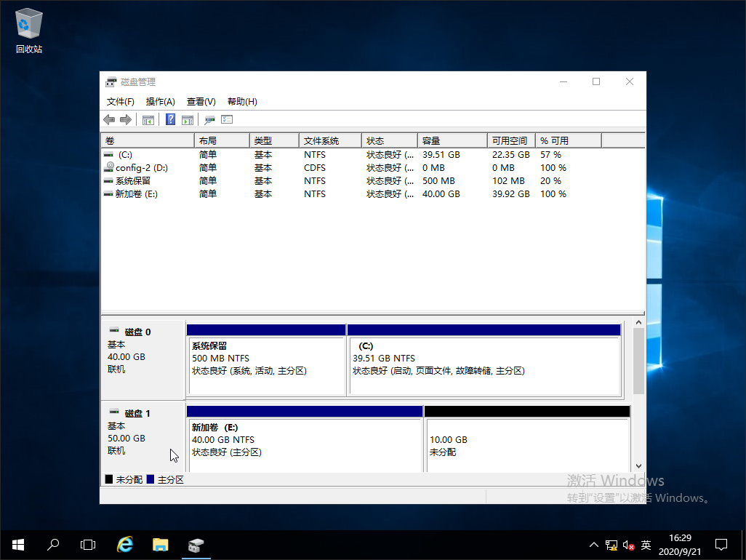Click the 文件系统 column header
Image resolution: width=746 pixels, height=560 pixels.
click(x=329, y=140)
